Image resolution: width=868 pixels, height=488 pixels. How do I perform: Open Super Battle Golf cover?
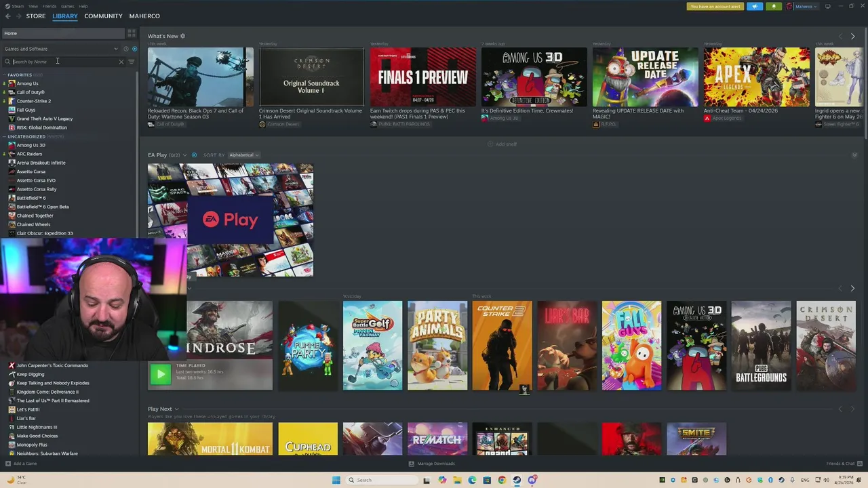coord(372,346)
